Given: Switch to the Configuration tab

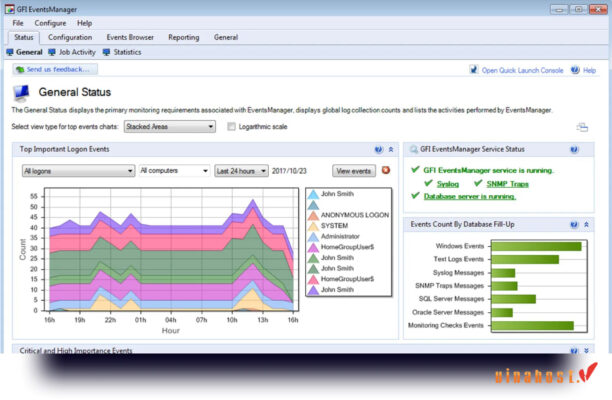Looking at the screenshot, I should (70, 37).
